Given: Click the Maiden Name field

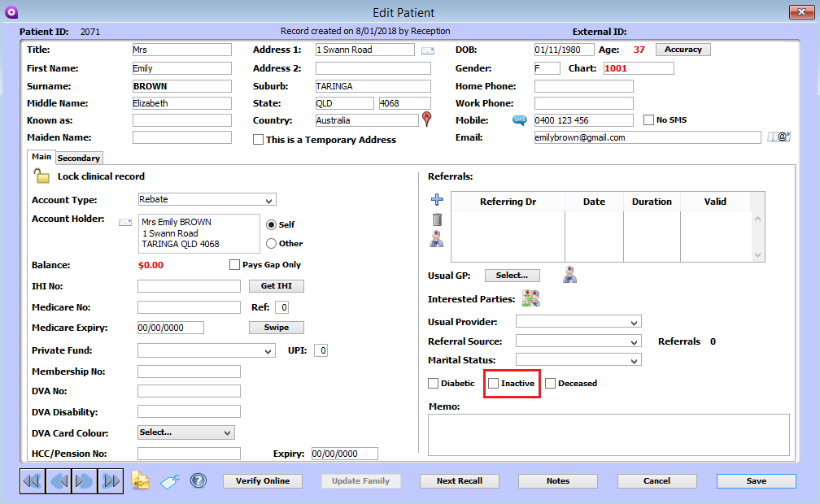Looking at the screenshot, I should (182, 137).
